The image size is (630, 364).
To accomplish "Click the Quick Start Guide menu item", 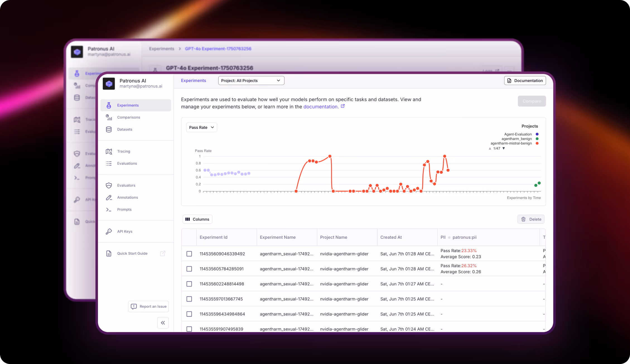I will click(136, 254).
